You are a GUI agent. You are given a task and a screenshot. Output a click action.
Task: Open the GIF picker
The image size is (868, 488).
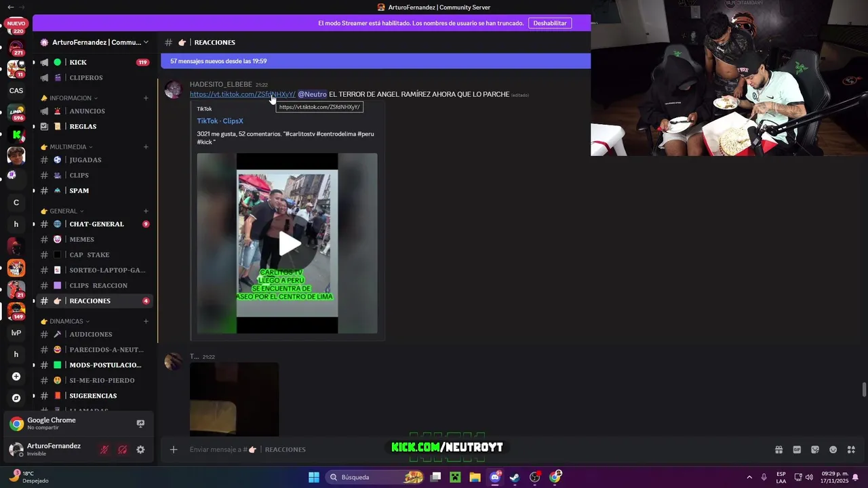pos(797,449)
